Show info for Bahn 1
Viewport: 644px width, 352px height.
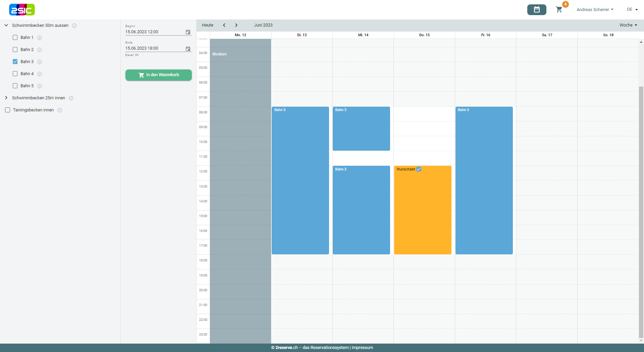[x=40, y=38]
